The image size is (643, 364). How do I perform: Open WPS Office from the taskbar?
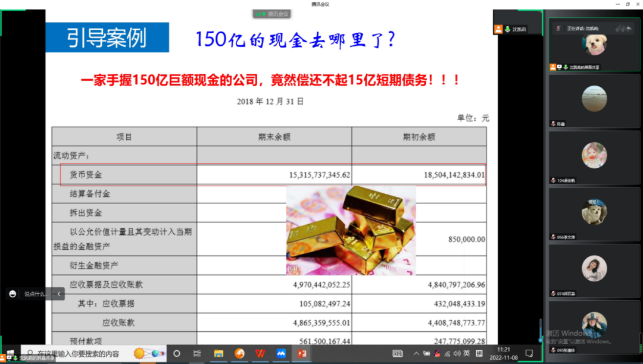(260, 353)
